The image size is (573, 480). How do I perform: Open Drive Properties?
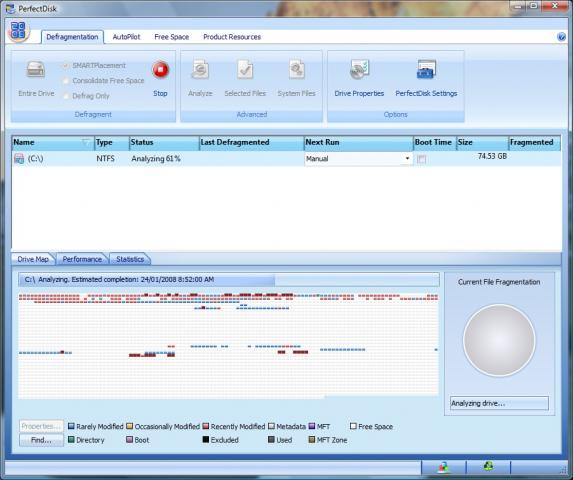pos(359,69)
